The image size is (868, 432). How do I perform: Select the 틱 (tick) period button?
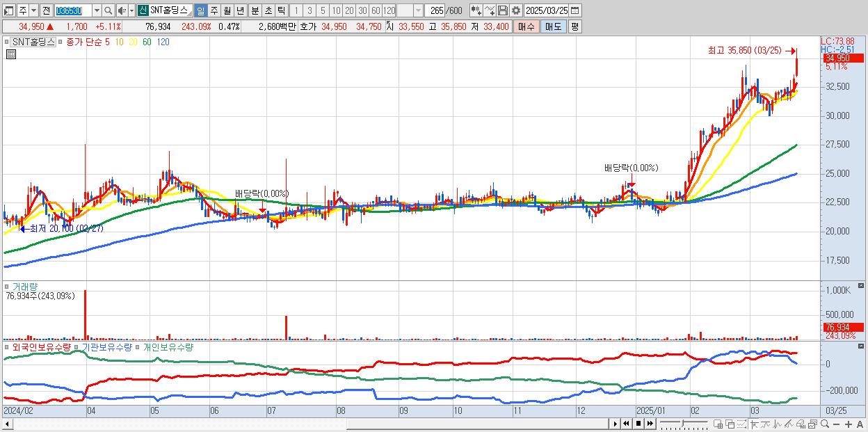281,10
